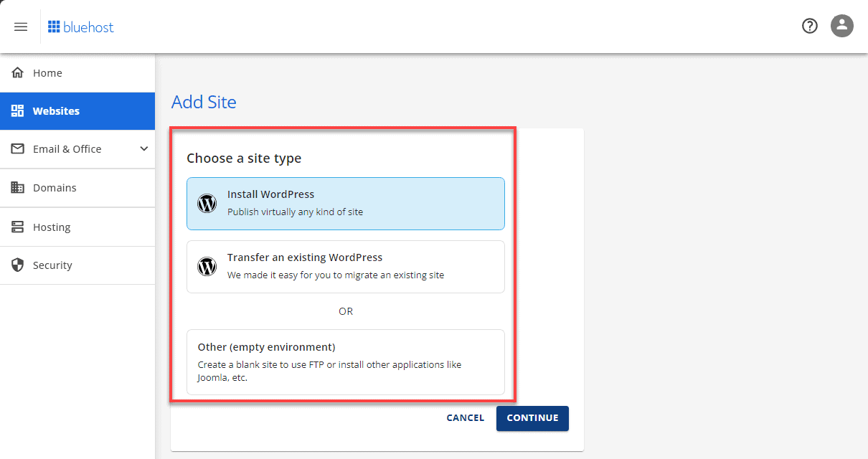Select the Install WordPress site type

[346, 204]
